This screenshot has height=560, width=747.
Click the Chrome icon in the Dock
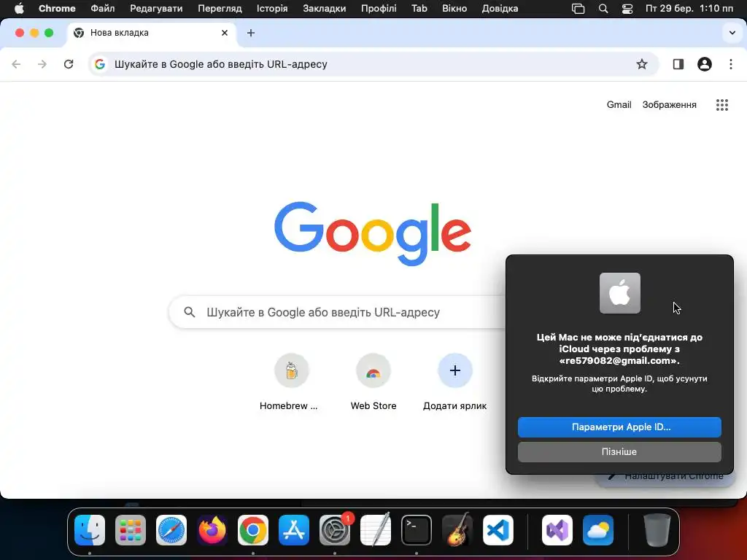coord(253,530)
